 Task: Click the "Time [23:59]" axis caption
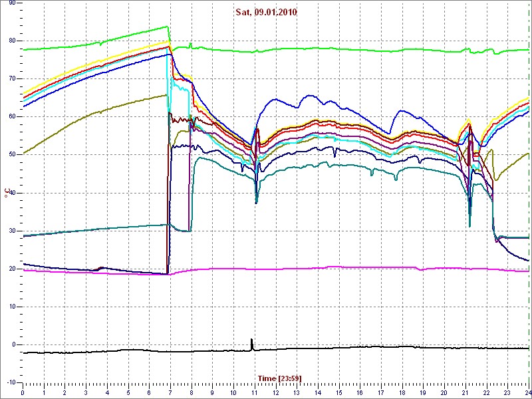coord(279,378)
